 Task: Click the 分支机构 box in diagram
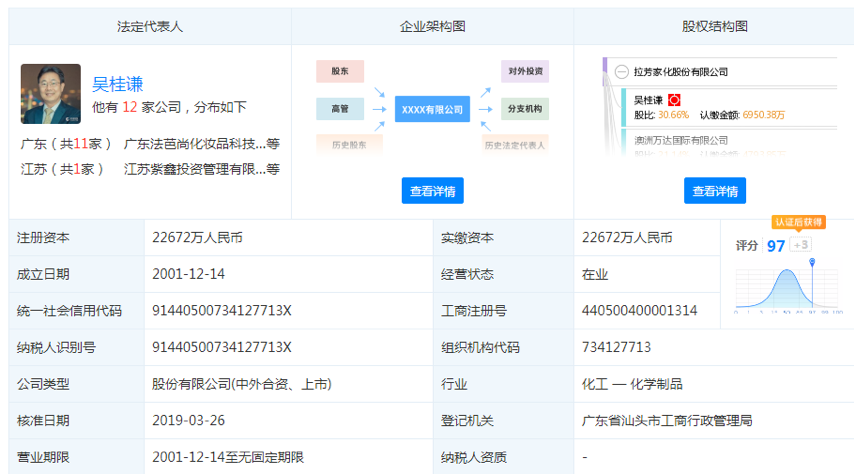pos(525,108)
